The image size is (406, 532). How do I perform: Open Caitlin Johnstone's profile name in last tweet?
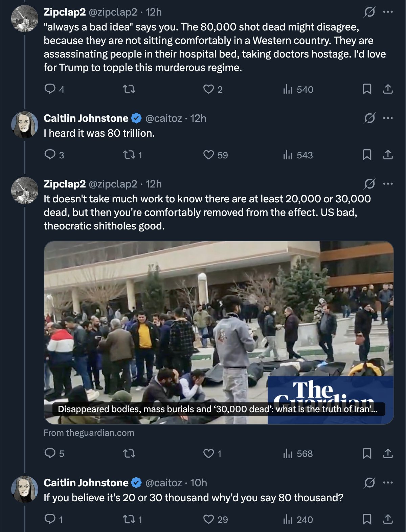[86, 483]
